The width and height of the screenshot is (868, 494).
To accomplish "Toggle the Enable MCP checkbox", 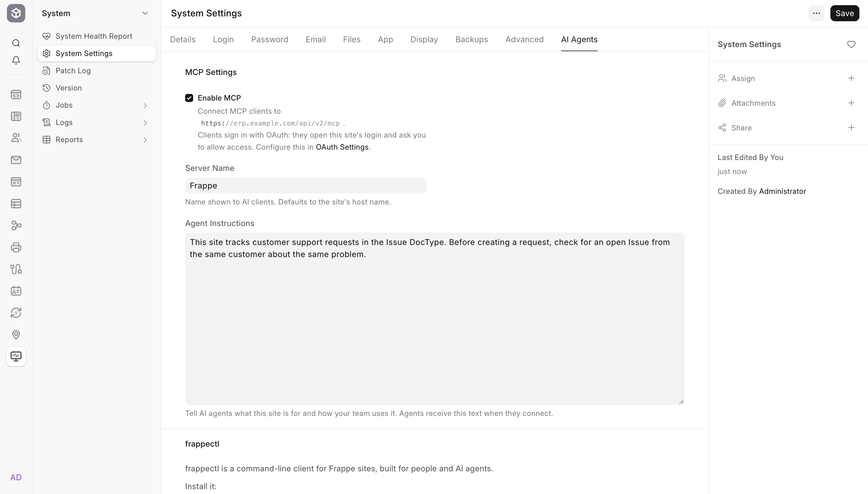I will click(x=189, y=98).
